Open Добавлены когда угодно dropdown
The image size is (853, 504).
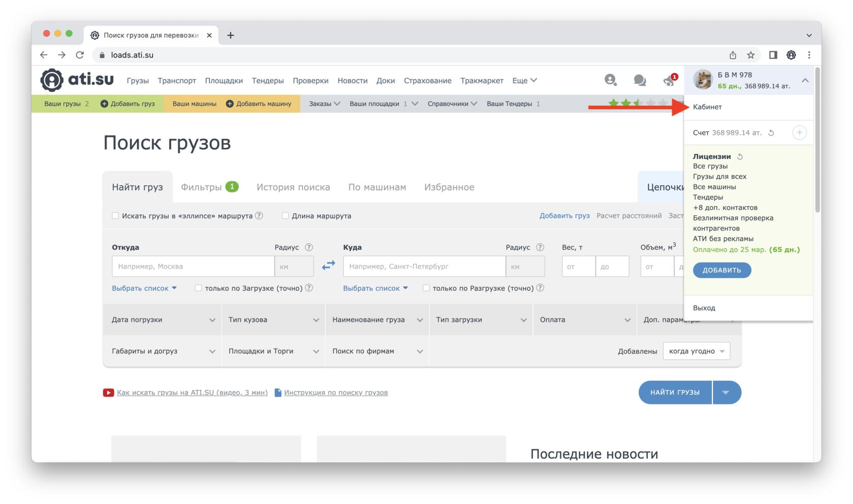tap(697, 351)
